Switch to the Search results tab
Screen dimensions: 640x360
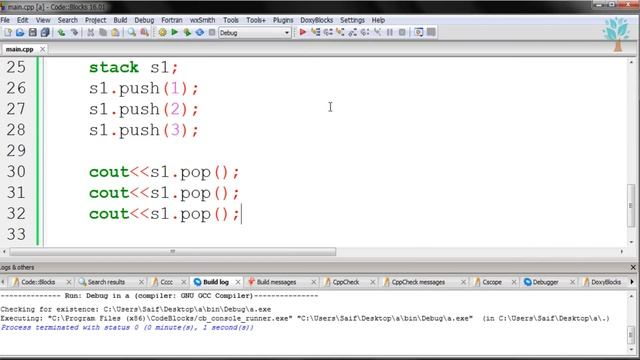click(x=106, y=282)
